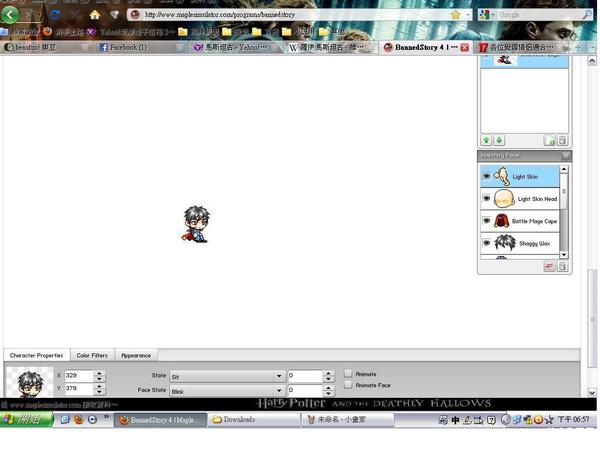Open the Appearance tab

click(136, 355)
